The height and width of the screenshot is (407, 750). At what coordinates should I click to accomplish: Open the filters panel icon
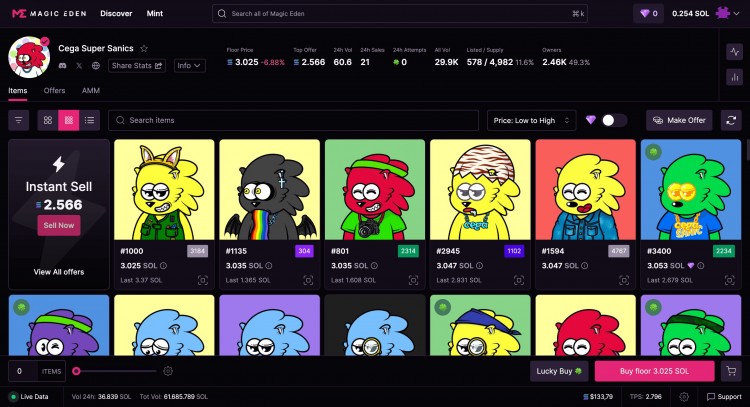(x=19, y=120)
